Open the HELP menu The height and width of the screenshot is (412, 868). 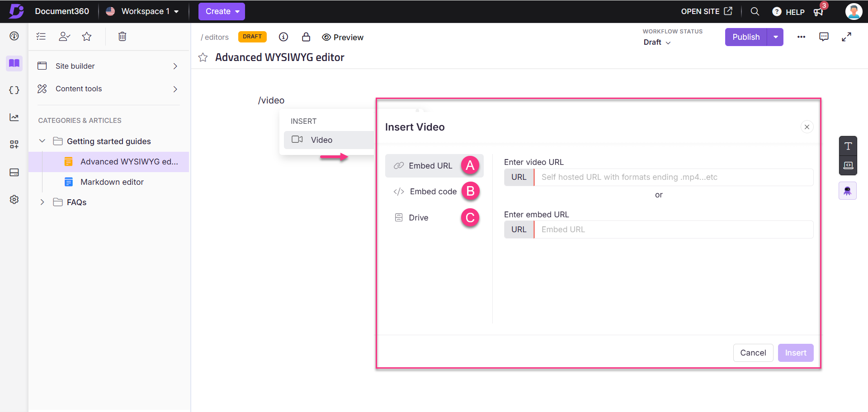click(788, 12)
